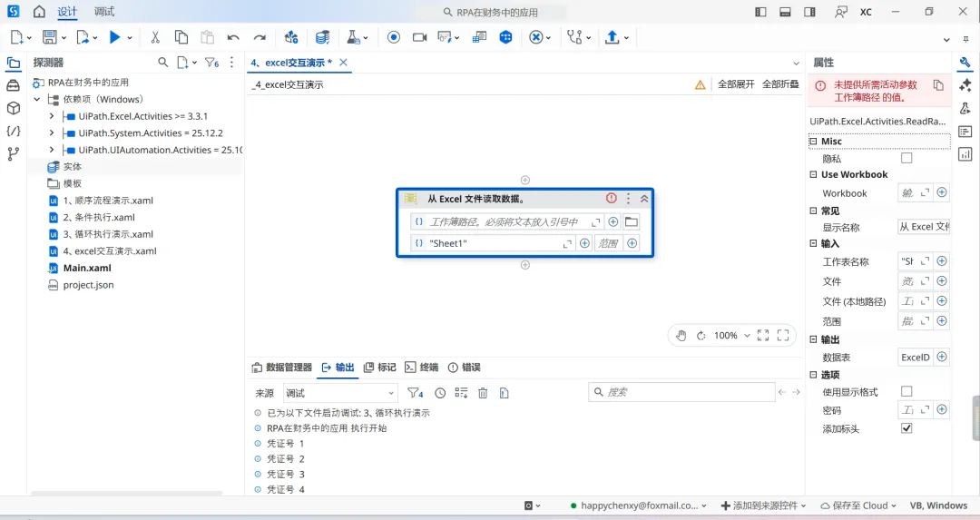Image resolution: width=980 pixels, height=520 pixels.
Task: Collapse the 依赖项 (Windows) tree node
Action: 37,100
